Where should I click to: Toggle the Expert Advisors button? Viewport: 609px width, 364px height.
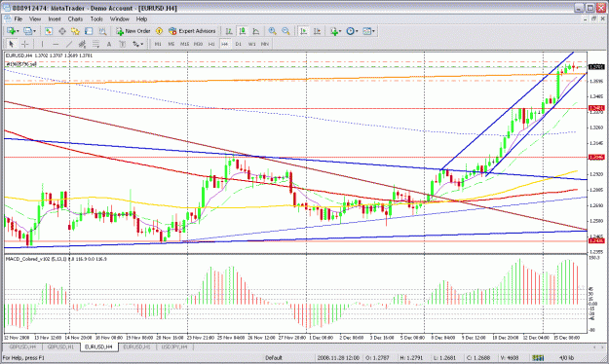point(192,31)
